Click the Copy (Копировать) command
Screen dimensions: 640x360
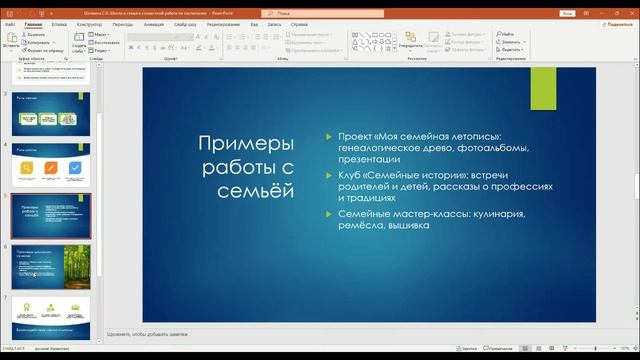[x=36, y=42]
